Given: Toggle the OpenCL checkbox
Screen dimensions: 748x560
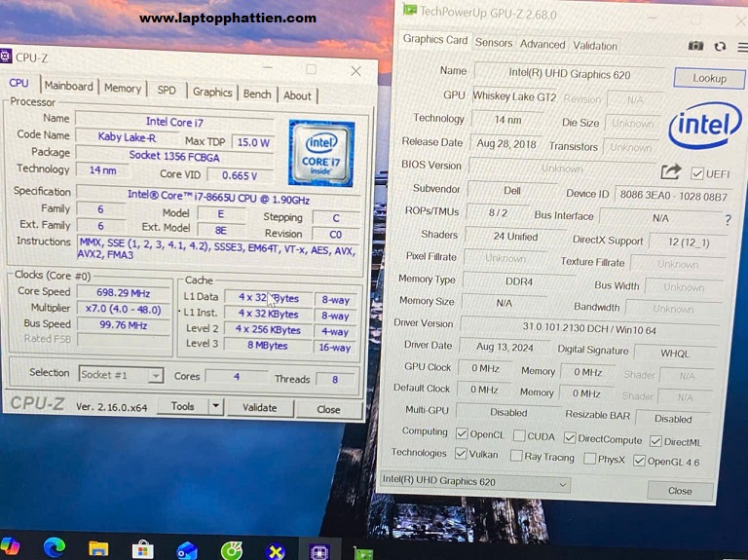Looking at the screenshot, I should [x=462, y=433].
